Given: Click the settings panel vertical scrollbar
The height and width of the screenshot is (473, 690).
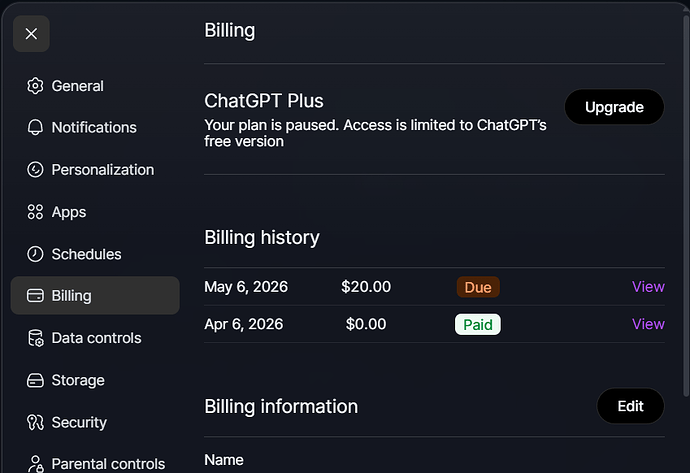Looking at the screenshot, I should [x=686, y=206].
